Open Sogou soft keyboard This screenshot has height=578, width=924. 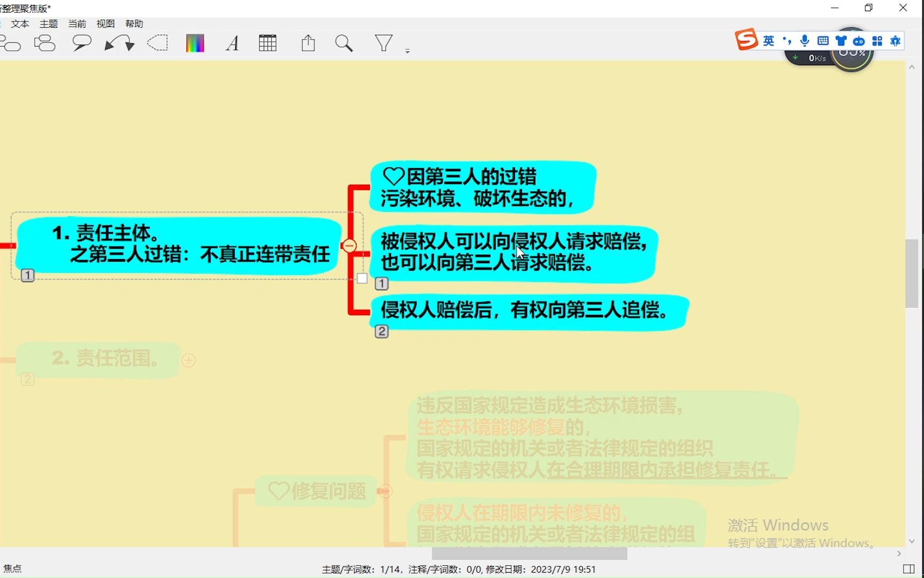pos(823,41)
